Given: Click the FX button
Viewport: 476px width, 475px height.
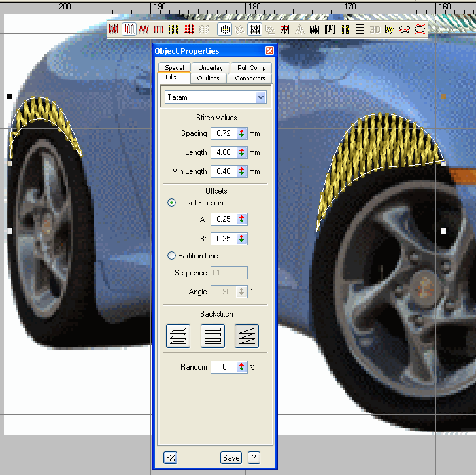Looking at the screenshot, I should (170, 458).
